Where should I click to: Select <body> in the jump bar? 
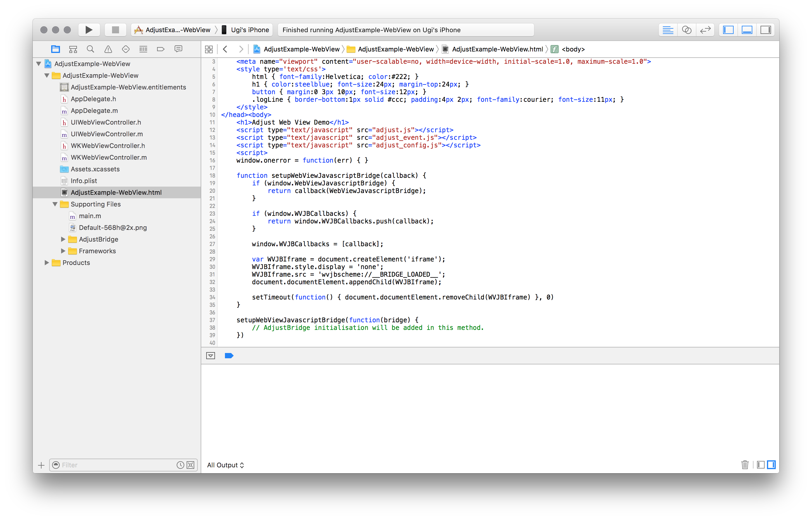point(573,49)
